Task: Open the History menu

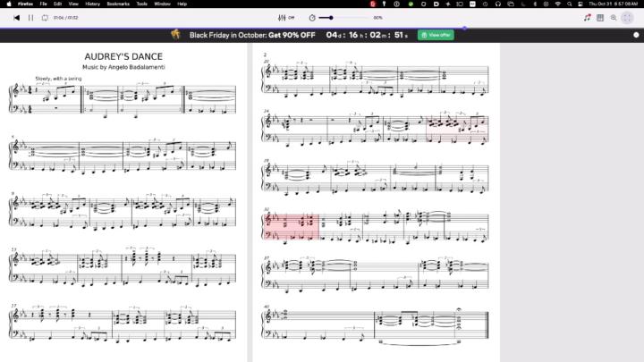Action: click(x=92, y=4)
